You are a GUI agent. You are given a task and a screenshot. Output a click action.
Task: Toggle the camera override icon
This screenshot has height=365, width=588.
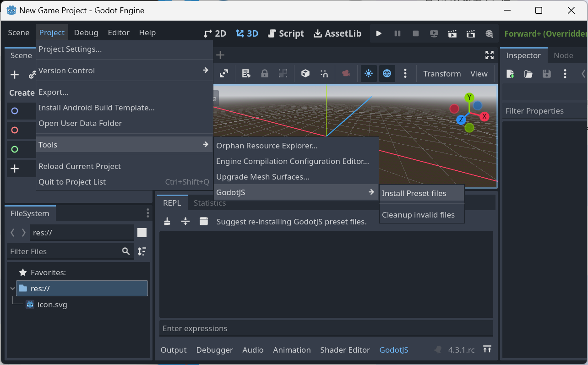[x=346, y=73]
